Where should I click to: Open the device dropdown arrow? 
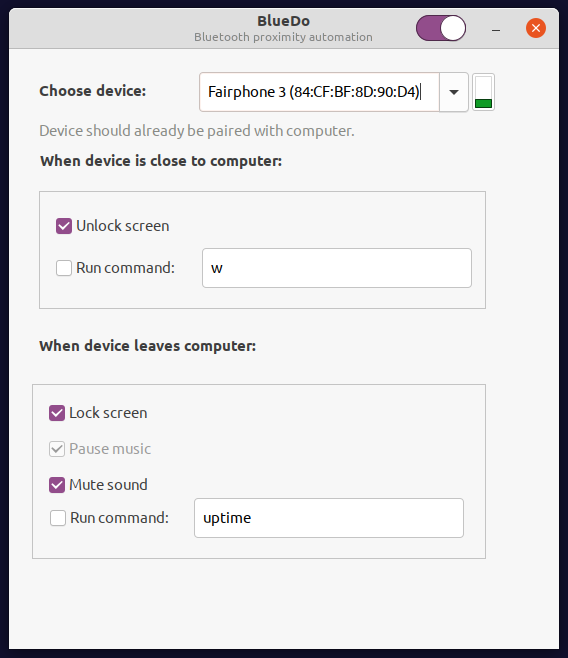click(x=454, y=92)
